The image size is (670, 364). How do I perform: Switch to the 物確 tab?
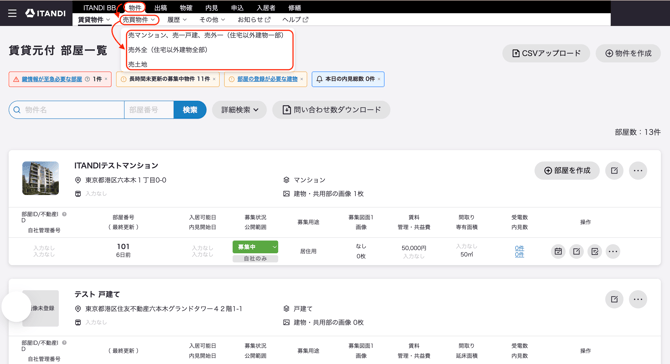(186, 8)
